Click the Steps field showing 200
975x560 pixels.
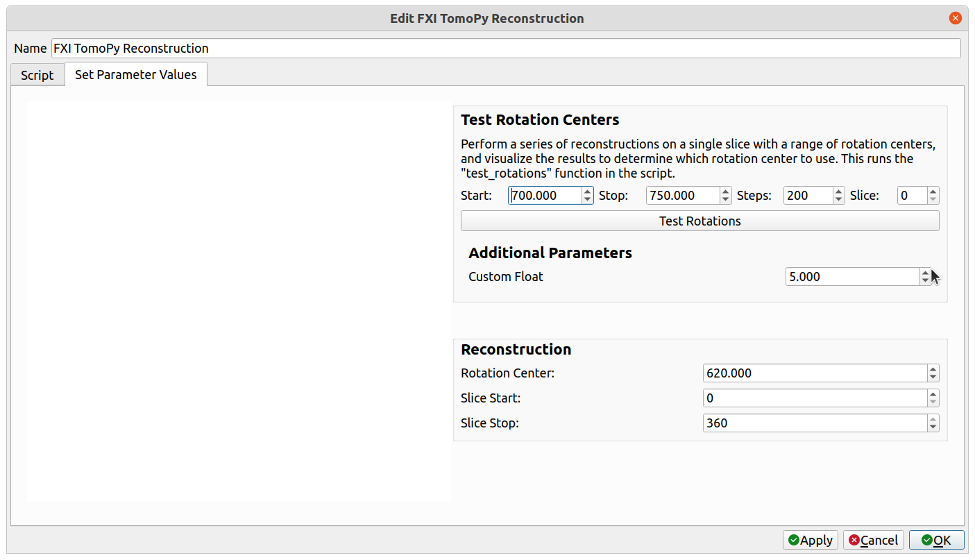(808, 196)
